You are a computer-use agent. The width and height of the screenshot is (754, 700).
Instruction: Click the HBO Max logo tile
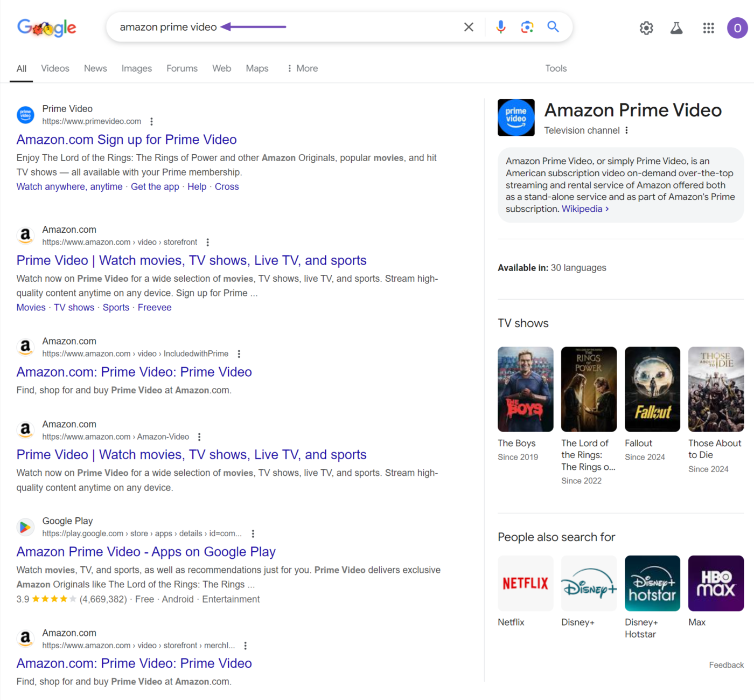(x=716, y=583)
